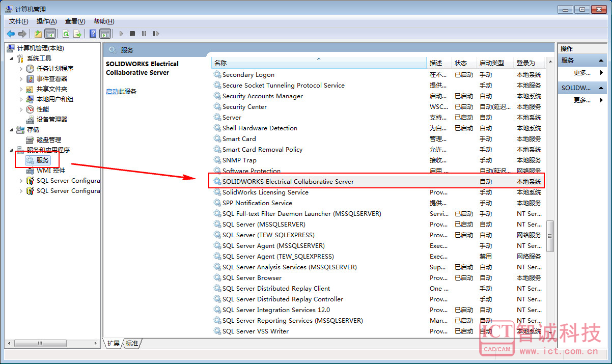
Task: Open the 操作(A) menu
Action: (46, 21)
